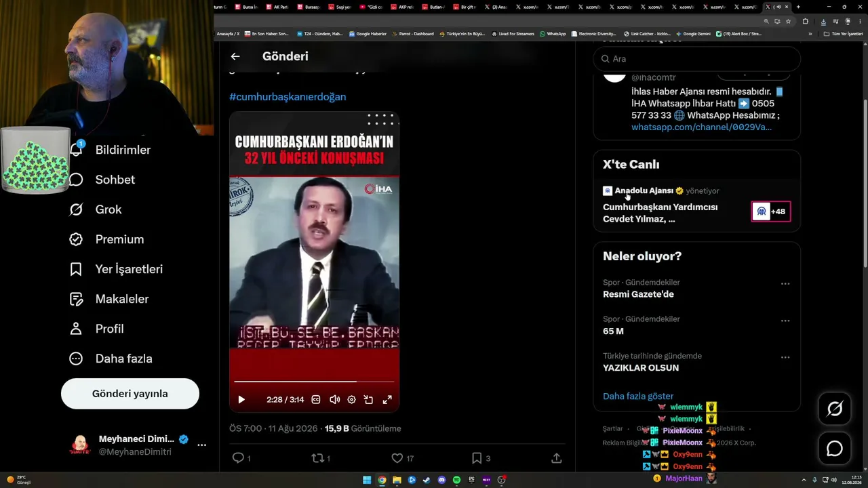This screenshot has height=488, width=868.
Task: Bookmark this page with star icon
Action: point(788,21)
